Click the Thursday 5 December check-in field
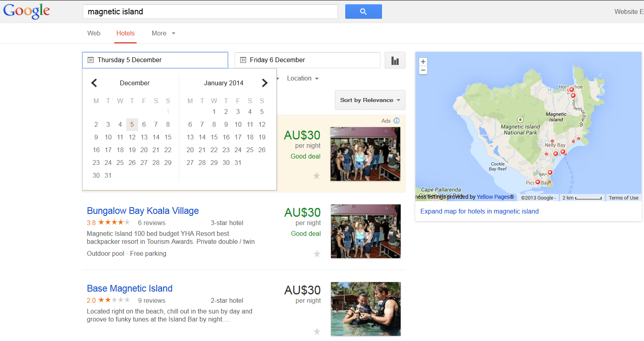 155,60
